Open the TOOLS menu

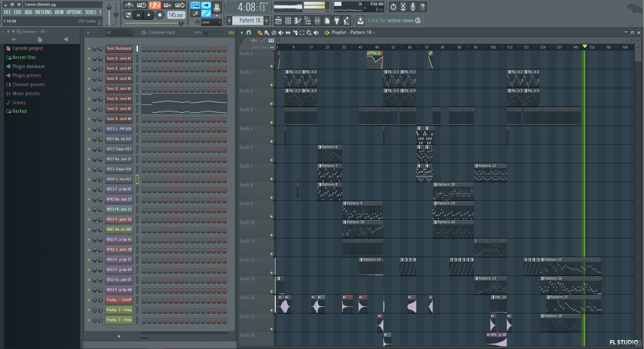pos(91,12)
